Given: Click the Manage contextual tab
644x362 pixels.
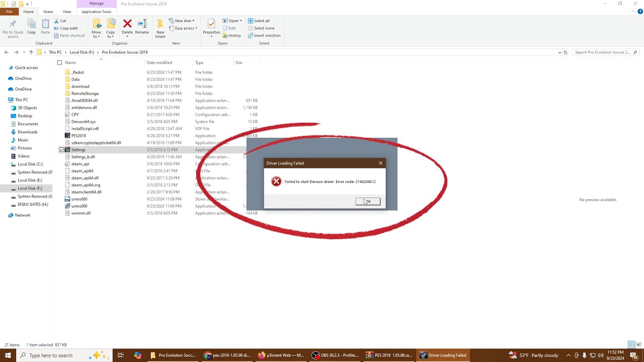Looking at the screenshot, I should pos(96,4).
